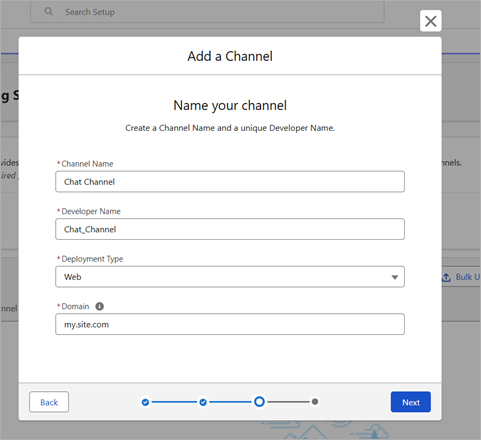Click the Bulk upload icon behind dialog
The image size is (481, 440).
click(x=446, y=277)
